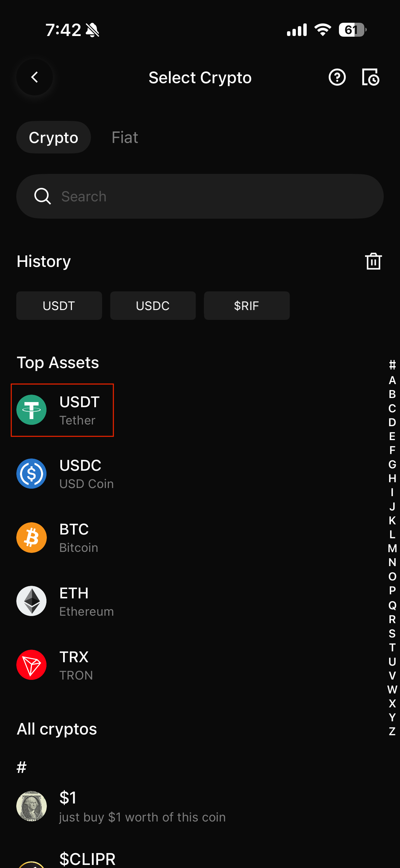Select the USDC coin logo
Viewport: 400px width, 868px height.
click(x=32, y=474)
